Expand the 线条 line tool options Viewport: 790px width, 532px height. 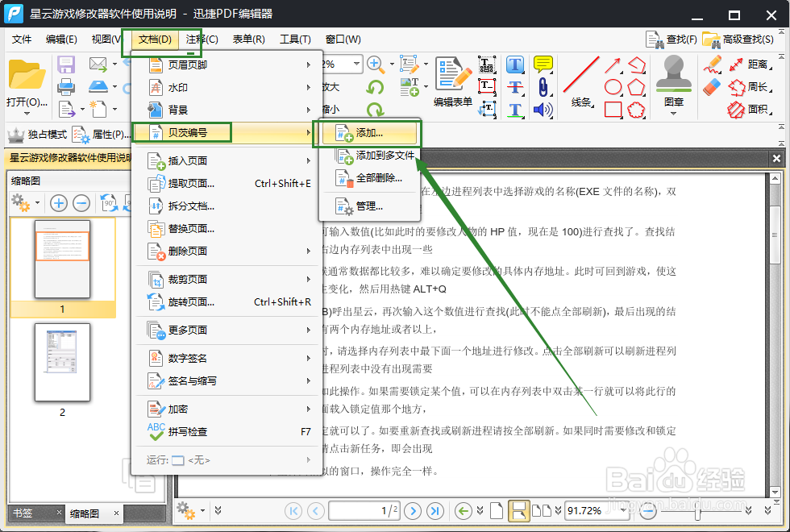(x=592, y=105)
